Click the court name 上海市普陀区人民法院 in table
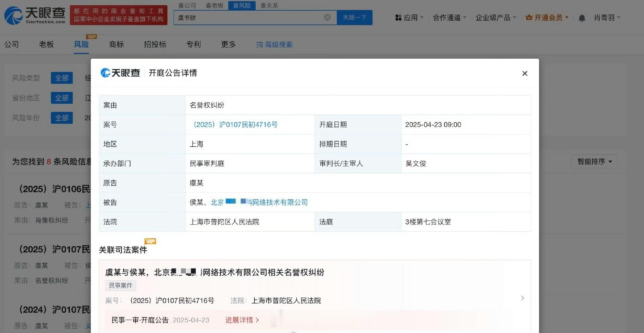644x333 pixels. point(224,222)
